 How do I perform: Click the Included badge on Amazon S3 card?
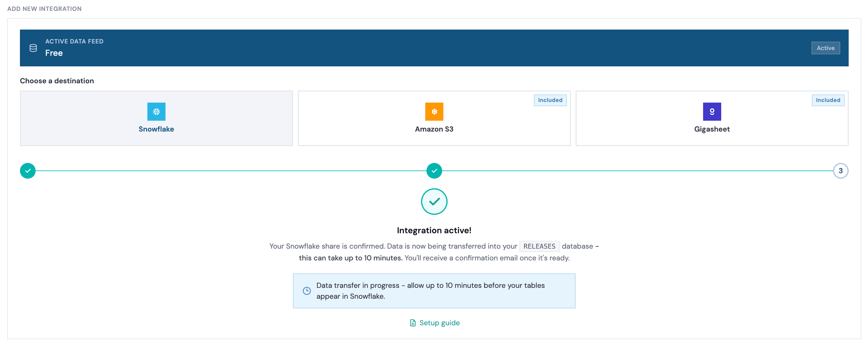coord(550,100)
